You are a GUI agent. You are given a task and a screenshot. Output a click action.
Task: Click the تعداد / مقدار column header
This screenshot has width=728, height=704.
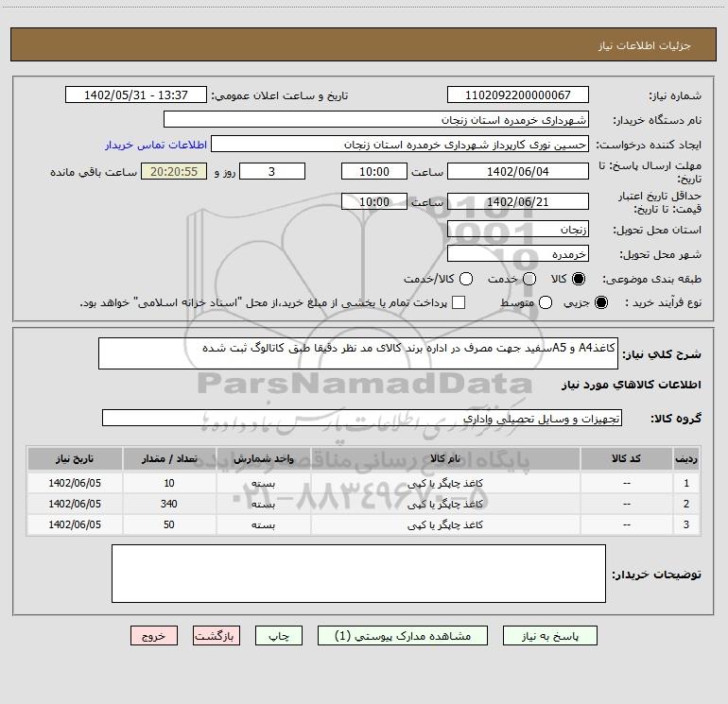coord(169,458)
